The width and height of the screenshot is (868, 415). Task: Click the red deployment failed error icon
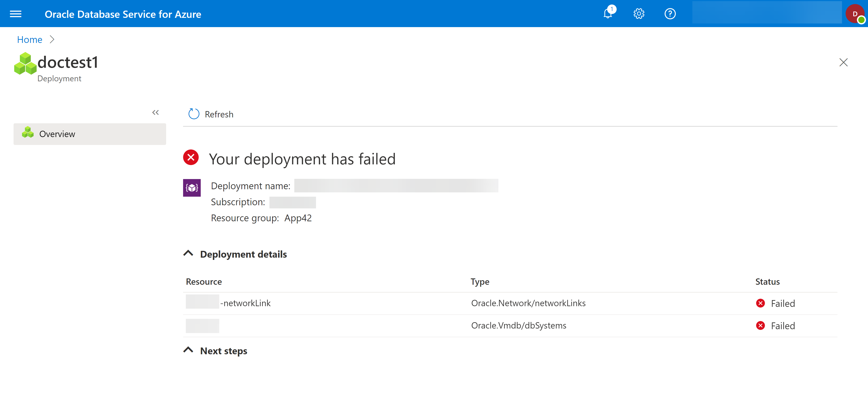point(191,158)
